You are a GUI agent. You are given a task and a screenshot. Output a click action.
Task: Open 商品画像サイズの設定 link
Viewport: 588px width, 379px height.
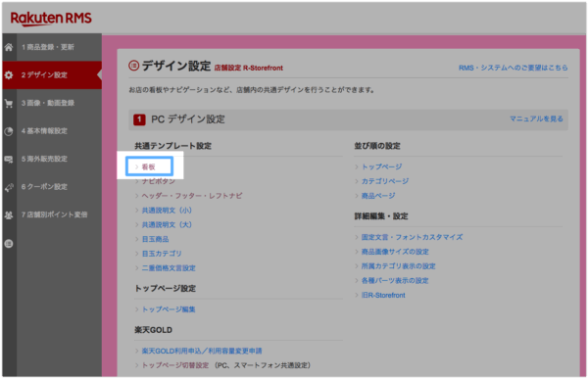(395, 252)
